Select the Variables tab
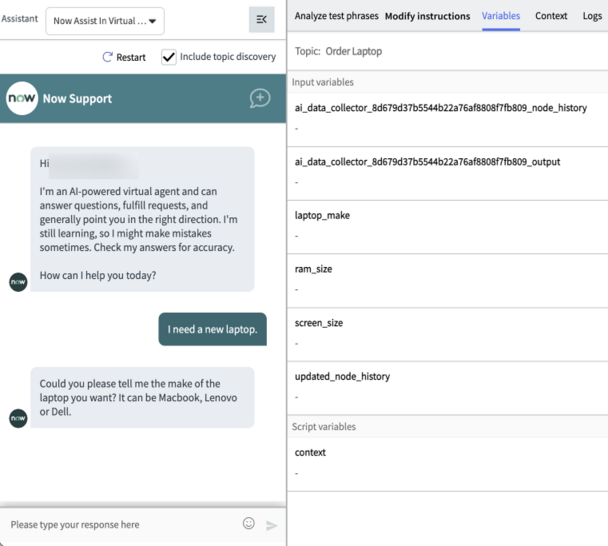The width and height of the screenshot is (608, 546). pyautogui.click(x=501, y=16)
